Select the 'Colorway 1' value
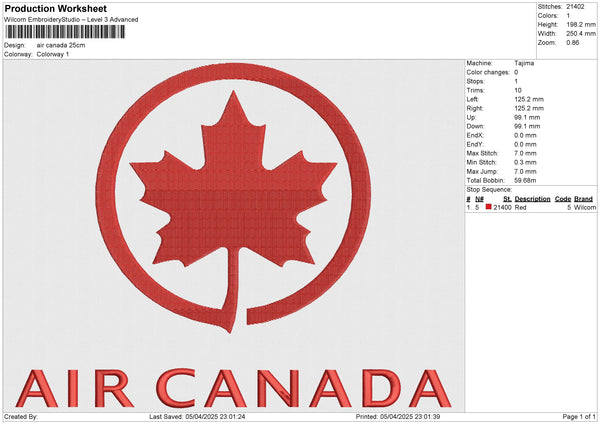Viewport: 600px width, 424px height. click(x=53, y=54)
